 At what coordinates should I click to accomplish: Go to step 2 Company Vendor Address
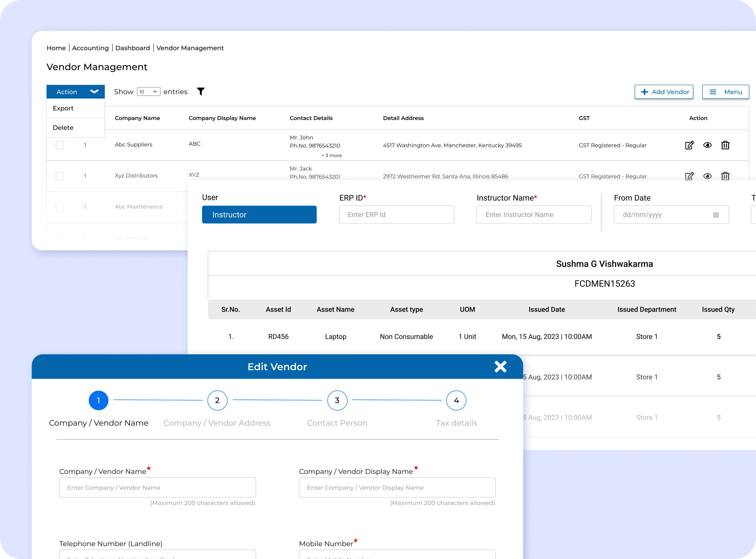[217, 400]
